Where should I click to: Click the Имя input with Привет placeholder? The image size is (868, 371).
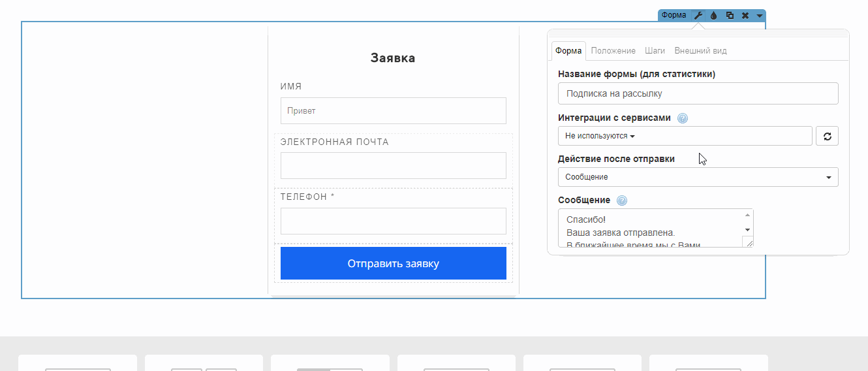tap(393, 110)
